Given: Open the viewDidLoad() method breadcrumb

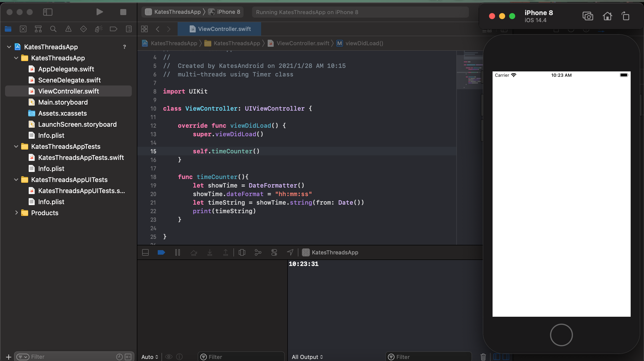Looking at the screenshot, I should coord(360,43).
